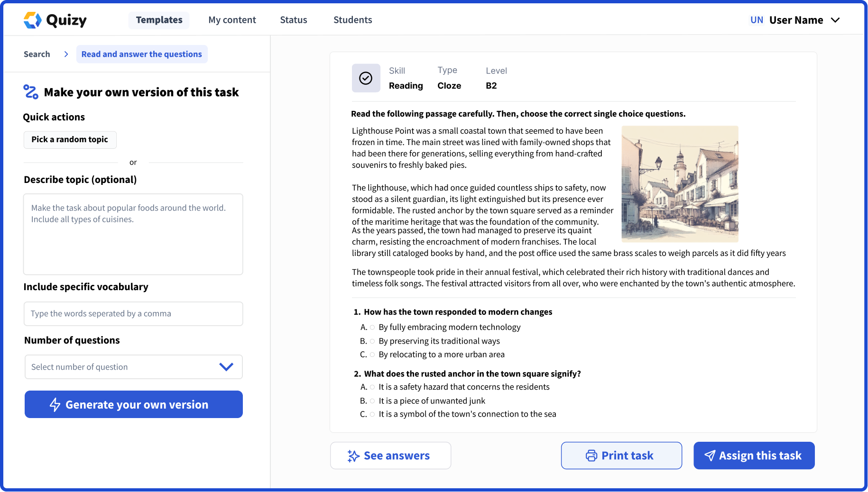Click the Quizy logo icon

tap(33, 20)
